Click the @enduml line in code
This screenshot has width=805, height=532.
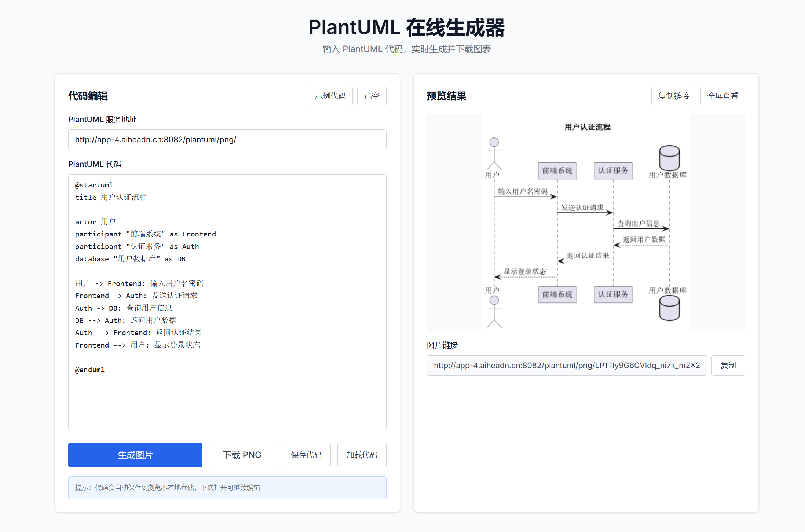90,370
